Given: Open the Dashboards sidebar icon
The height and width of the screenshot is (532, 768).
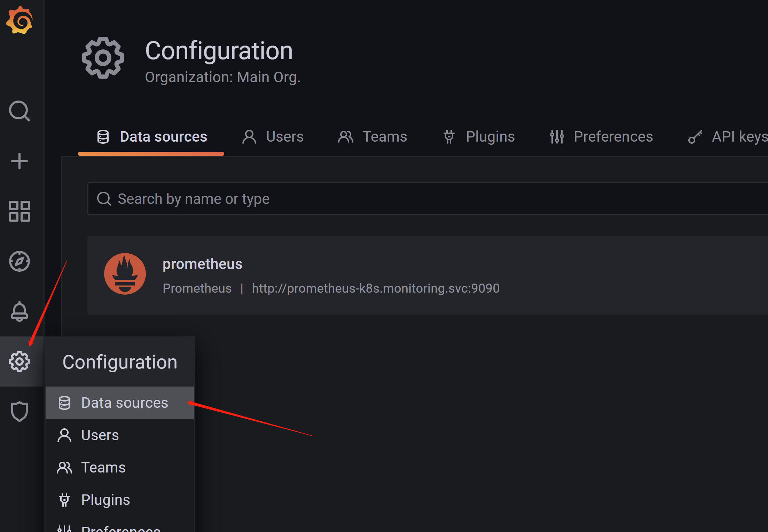Looking at the screenshot, I should pyautogui.click(x=19, y=211).
